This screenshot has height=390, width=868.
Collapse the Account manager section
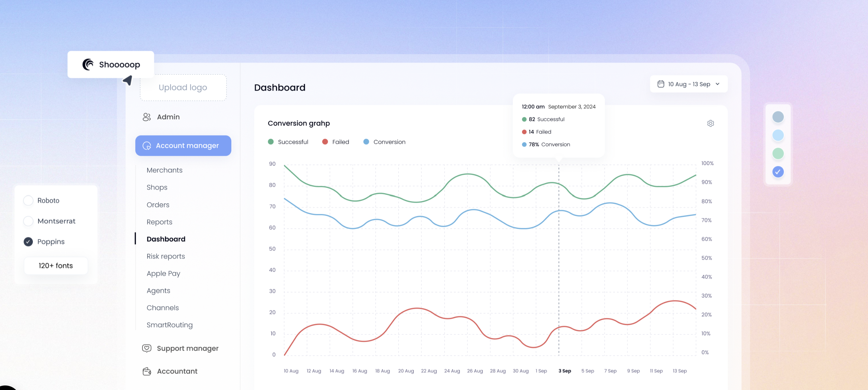pyautogui.click(x=183, y=146)
